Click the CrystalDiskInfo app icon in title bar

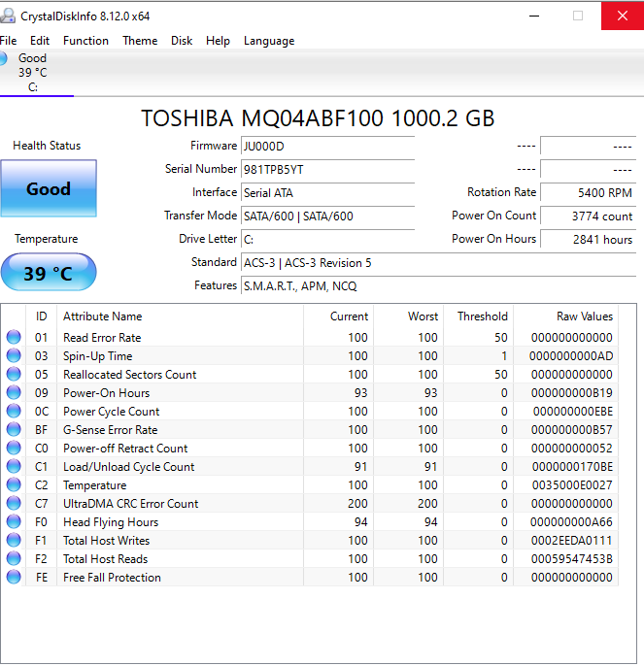9,17
